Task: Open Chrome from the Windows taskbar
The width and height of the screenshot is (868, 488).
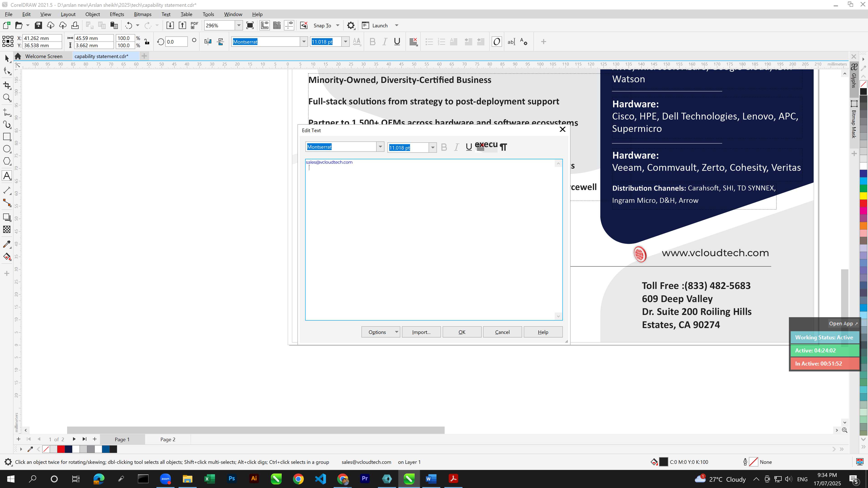Action: click(x=298, y=479)
